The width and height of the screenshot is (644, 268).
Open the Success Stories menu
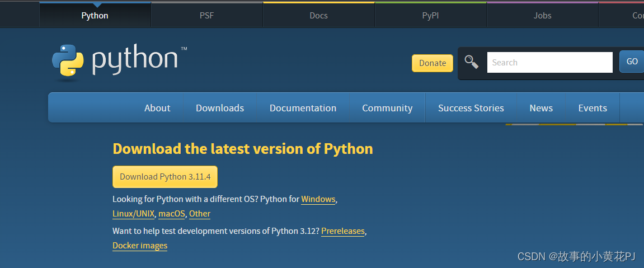(471, 108)
